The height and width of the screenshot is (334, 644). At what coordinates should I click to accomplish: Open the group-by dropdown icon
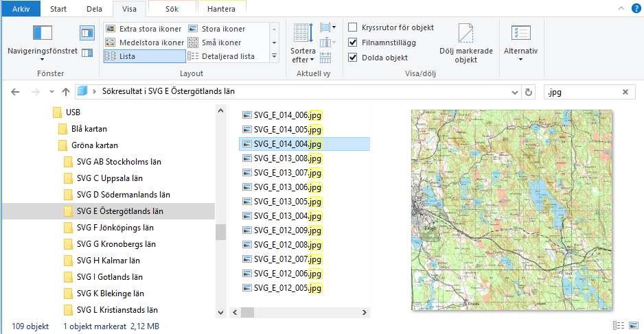click(x=328, y=27)
